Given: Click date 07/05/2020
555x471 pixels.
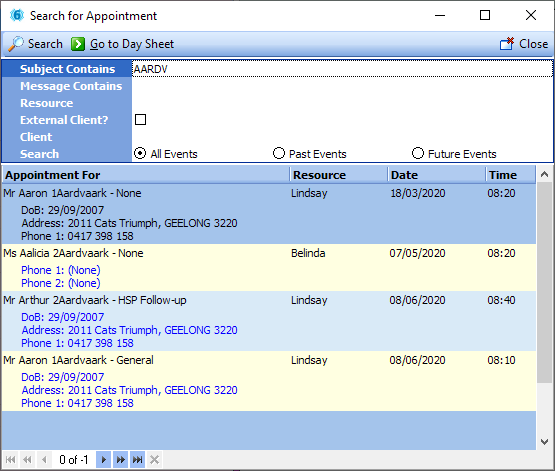Looking at the screenshot, I should coord(418,253).
